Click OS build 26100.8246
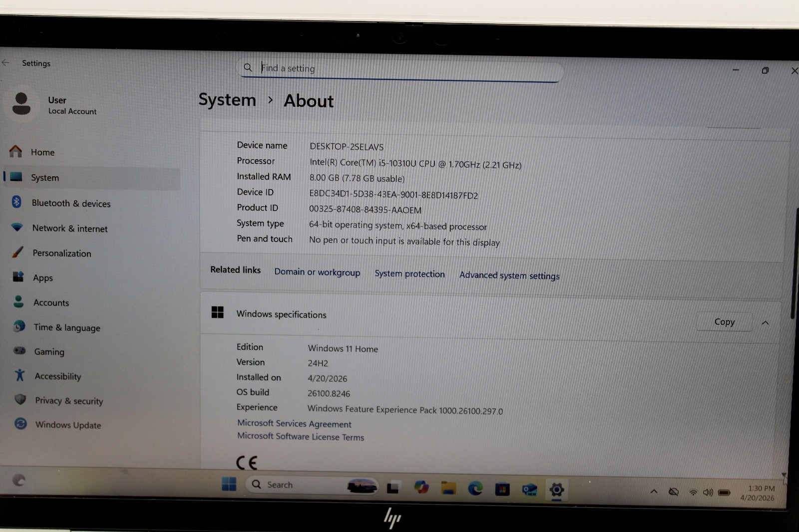 329,394
